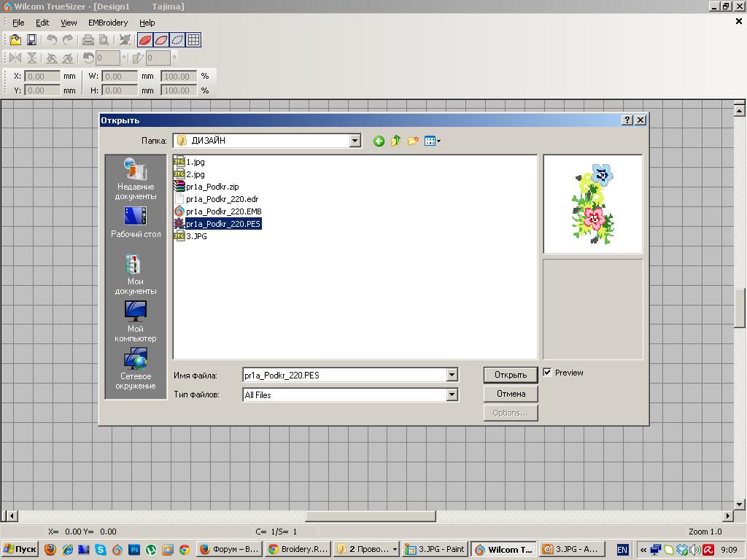The image size is (747, 560).
Task: Click the horizontal scrollbar thumb
Action: (x=370, y=516)
